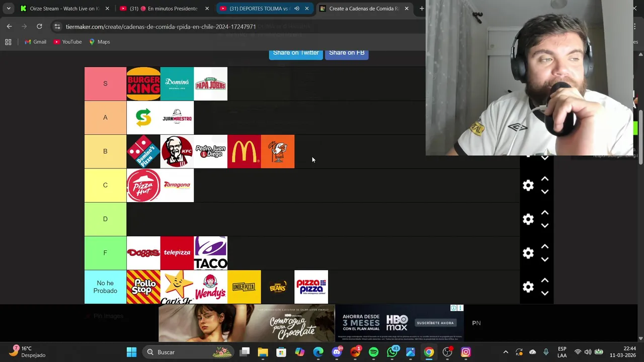The image size is (644, 362).
Task: Select the Pollo Stop logo
Action: pyautogui.click(x=143, y=287)
